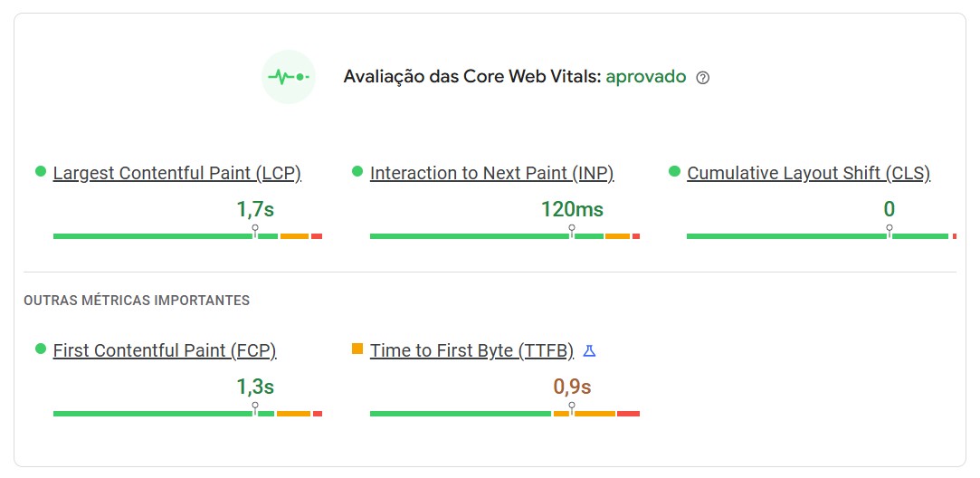Click the green dot beside Cumulative Layout Shift

coord(673,171)
